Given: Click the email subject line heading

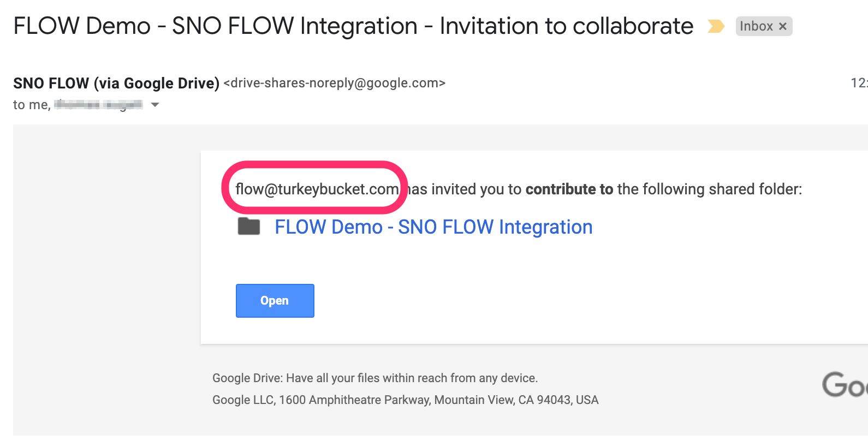Looking at the screenshot, I should [353, 26].
